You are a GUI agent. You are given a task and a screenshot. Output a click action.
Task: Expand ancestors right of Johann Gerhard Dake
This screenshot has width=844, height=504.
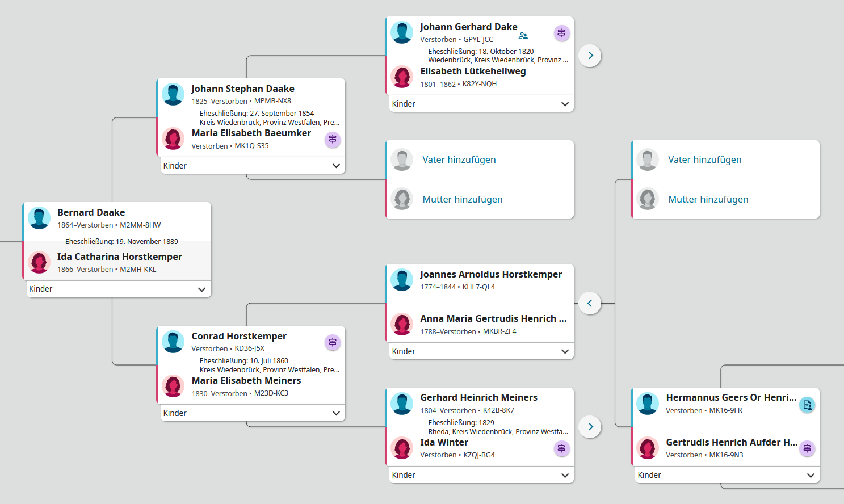point(590,56)
